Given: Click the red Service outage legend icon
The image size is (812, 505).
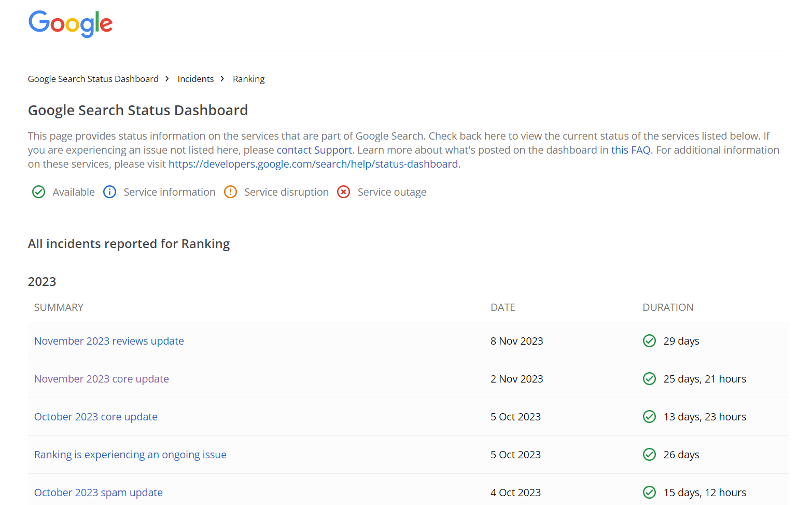Looking at the screenshot, I should [343, 192].
